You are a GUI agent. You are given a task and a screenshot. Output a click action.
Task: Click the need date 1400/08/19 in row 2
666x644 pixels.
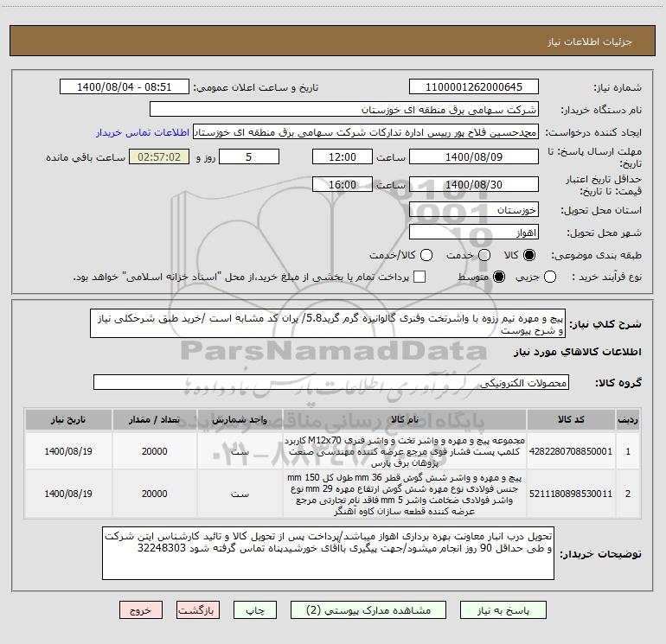click(68, 494)
